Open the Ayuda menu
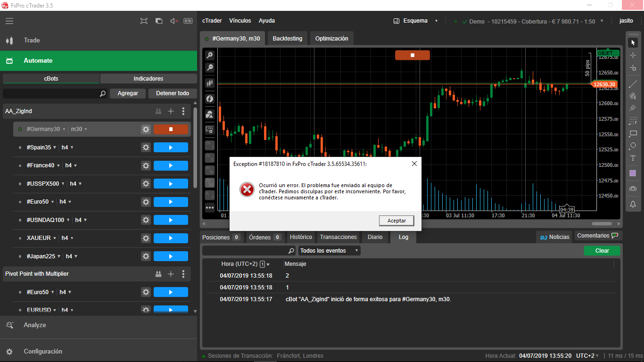Screen dimensions: 644x362 tap(266, 21)
